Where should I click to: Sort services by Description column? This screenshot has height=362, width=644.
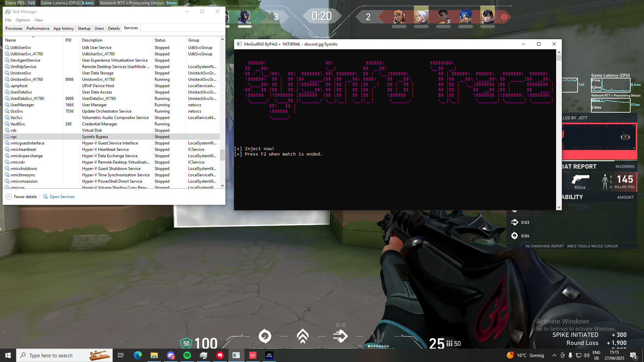point(116,40)
